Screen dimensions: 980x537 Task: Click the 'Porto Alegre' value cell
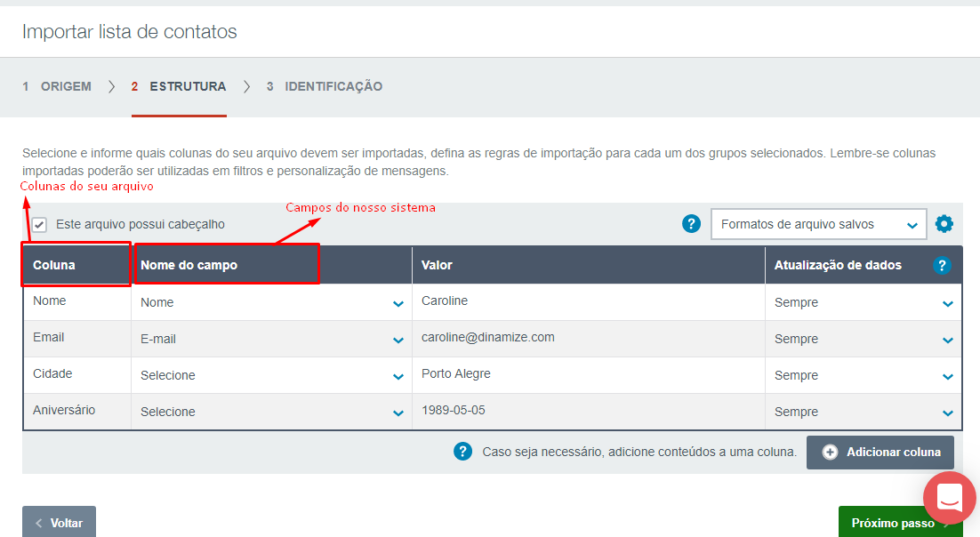588,374
